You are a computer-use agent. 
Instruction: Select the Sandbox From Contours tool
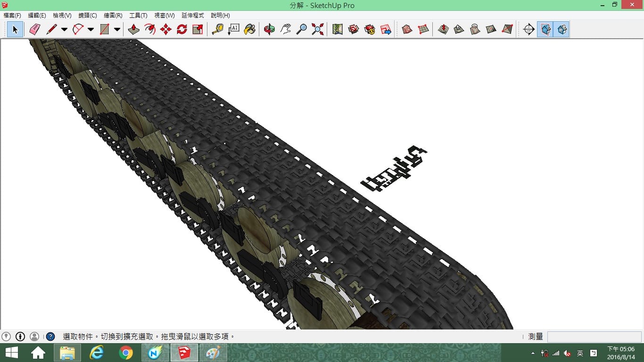(x=407, y=29)
